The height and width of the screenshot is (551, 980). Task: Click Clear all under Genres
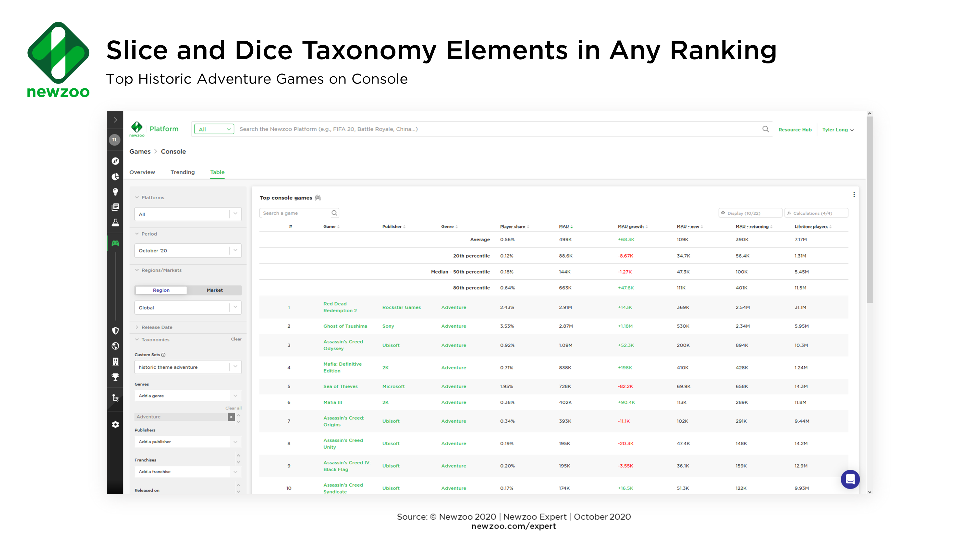pos(233,408)
